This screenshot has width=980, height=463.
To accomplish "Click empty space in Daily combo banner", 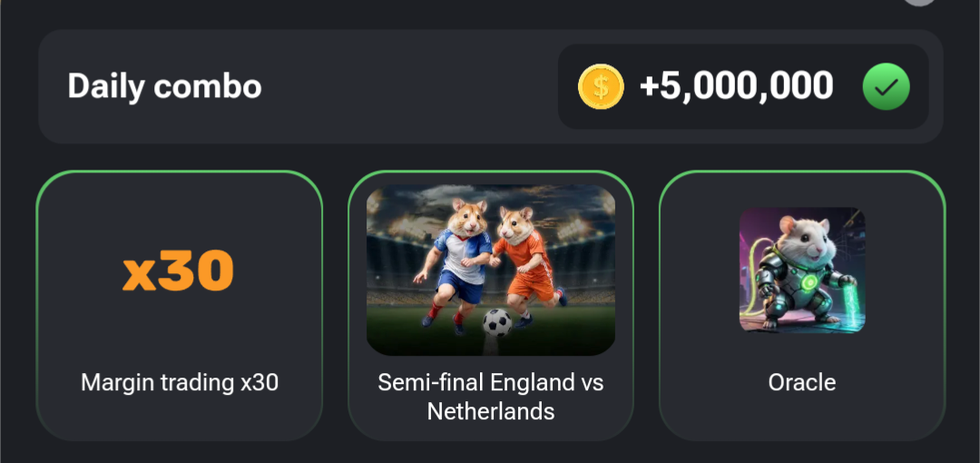I will click(x=408, y=87).
